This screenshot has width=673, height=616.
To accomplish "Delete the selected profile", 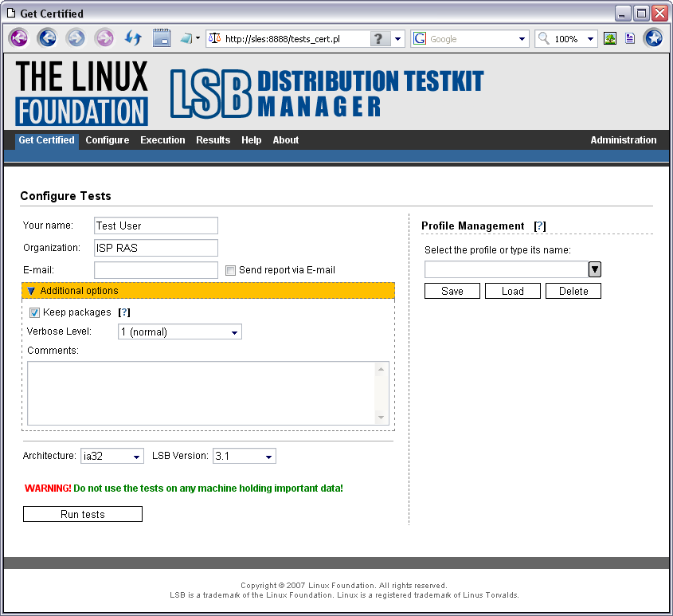I will pyautogui.click(x=573, y=291).
